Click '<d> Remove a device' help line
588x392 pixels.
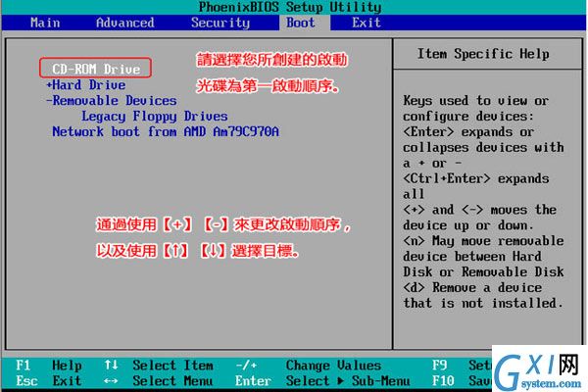pyautogui.click(x=472, y=288)
